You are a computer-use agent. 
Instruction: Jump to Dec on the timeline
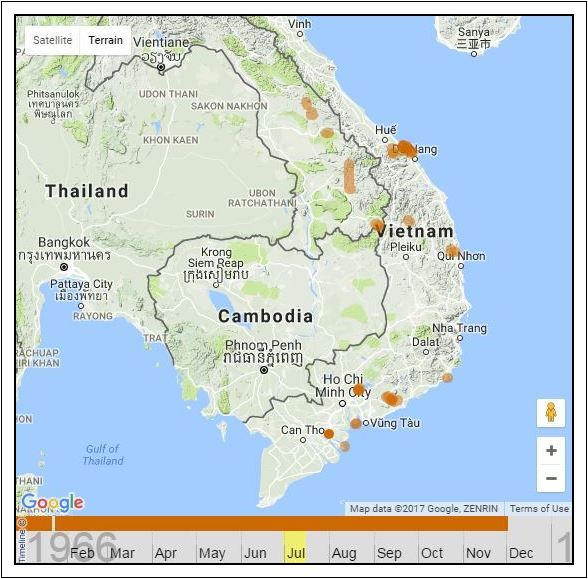pos(521,553)
